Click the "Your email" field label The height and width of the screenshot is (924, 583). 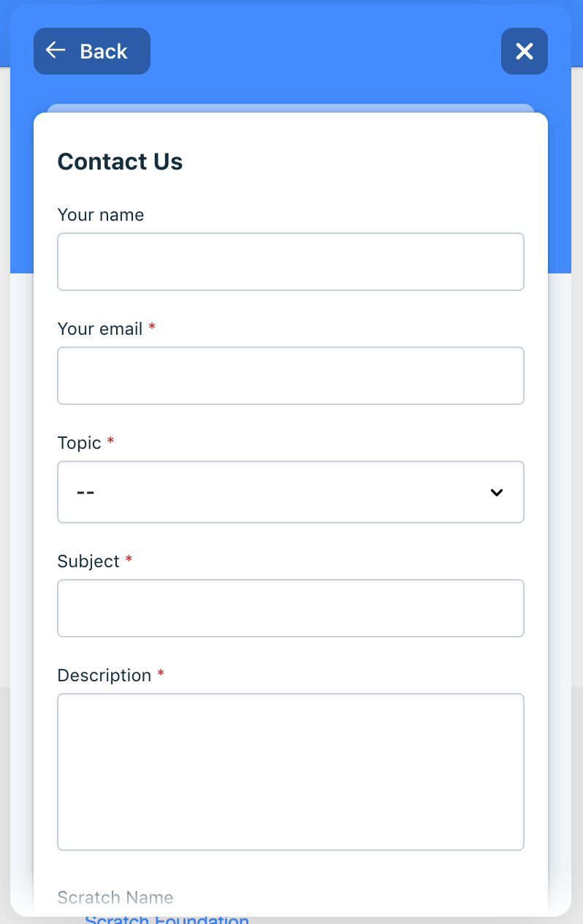click(x=100, y=329)
